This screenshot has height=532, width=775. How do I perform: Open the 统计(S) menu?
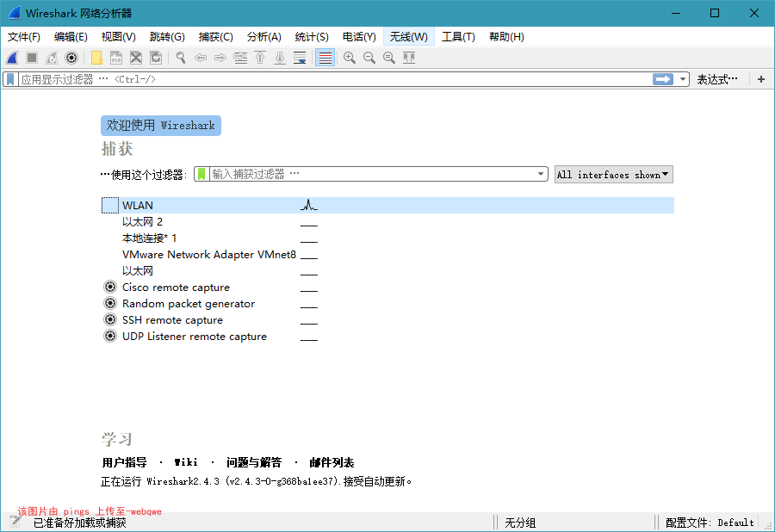click(312, 37)
